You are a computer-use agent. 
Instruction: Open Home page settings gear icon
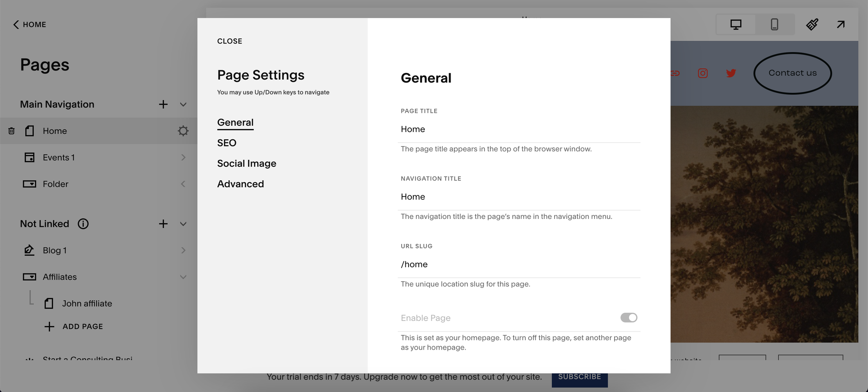pos(183,131)
